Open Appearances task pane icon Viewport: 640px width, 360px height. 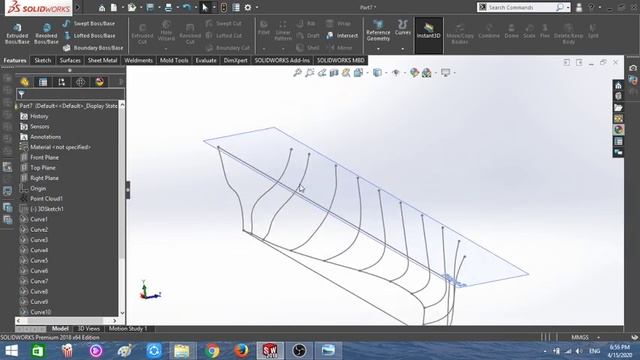click(x=618, y=130)
